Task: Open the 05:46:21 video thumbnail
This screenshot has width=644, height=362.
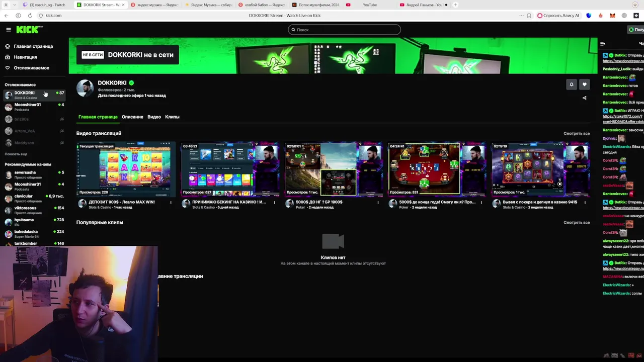Action: 229,169
